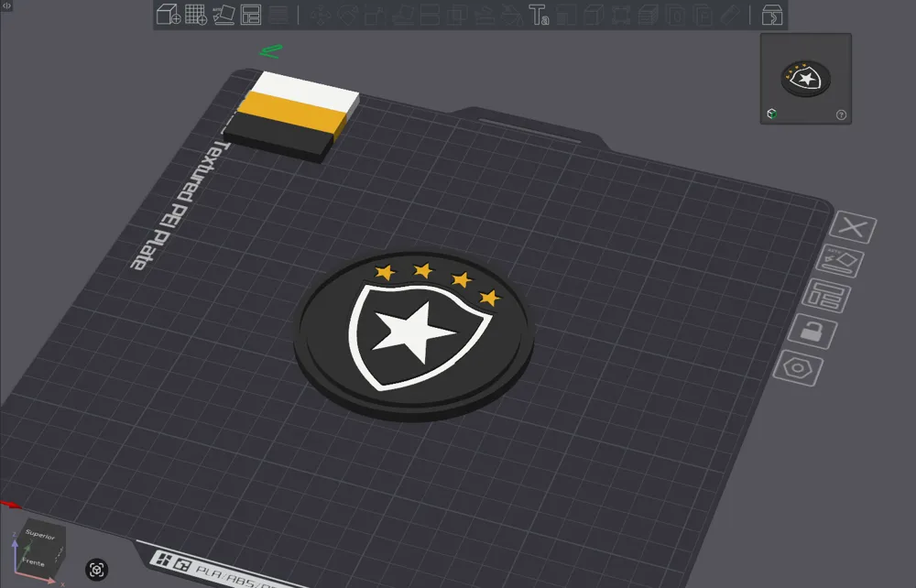Open the Measure tool

pos(729,14)
